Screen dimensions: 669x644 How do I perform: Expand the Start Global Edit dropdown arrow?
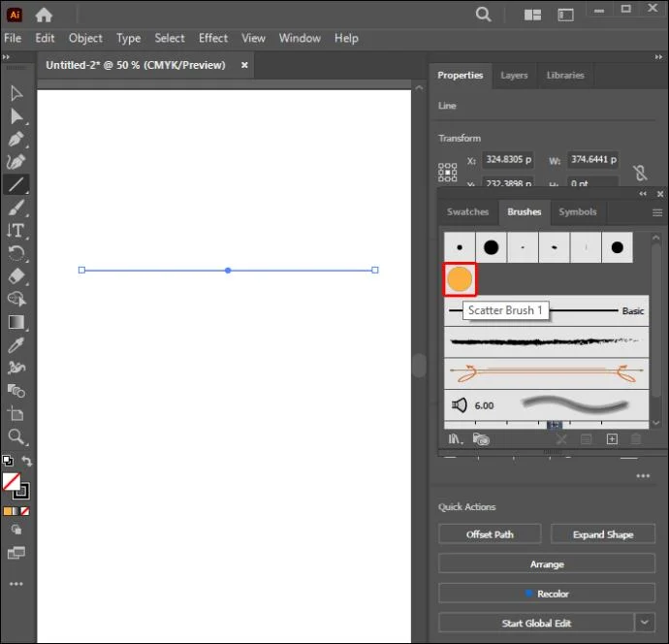(645, 623)
